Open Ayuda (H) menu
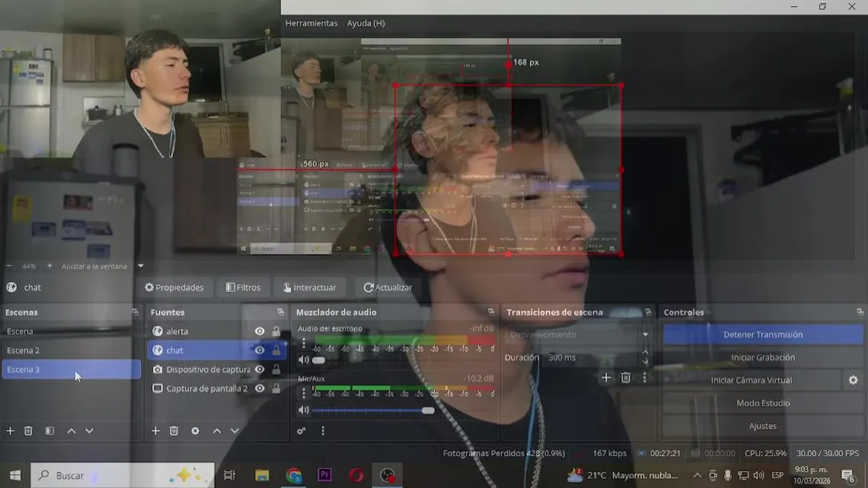This screenshot has width=868, height=488. point(366,23)
